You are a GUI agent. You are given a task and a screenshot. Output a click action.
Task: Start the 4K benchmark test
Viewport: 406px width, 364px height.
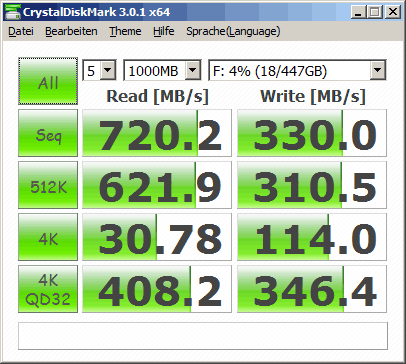click(48, 237)
